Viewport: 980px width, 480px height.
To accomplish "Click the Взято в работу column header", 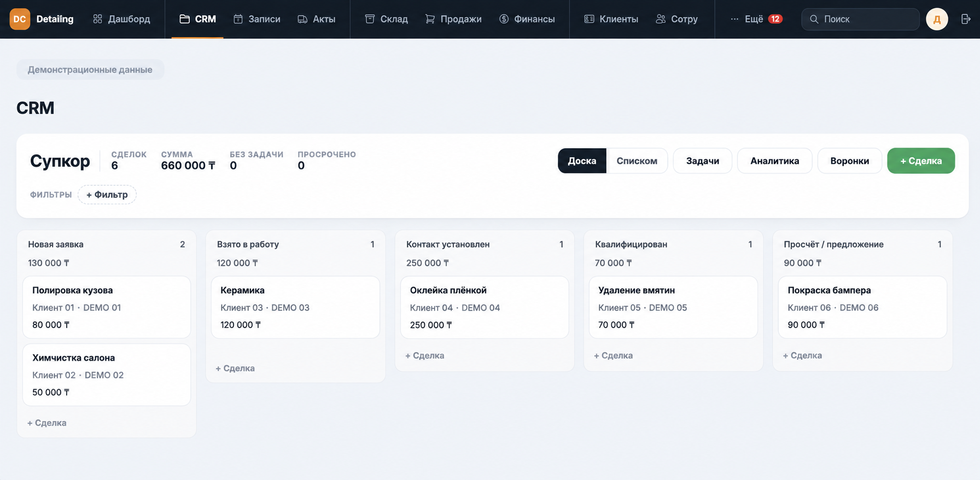I will tap(248, 244).
